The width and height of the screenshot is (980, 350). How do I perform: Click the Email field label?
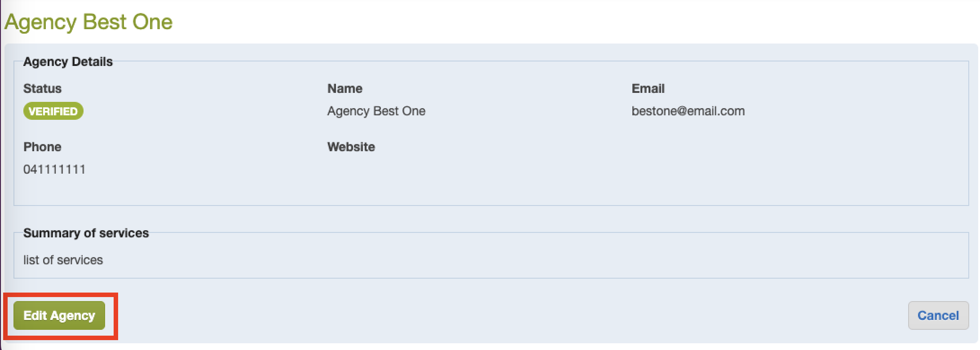pyautogui.click(x=648, y=89)
